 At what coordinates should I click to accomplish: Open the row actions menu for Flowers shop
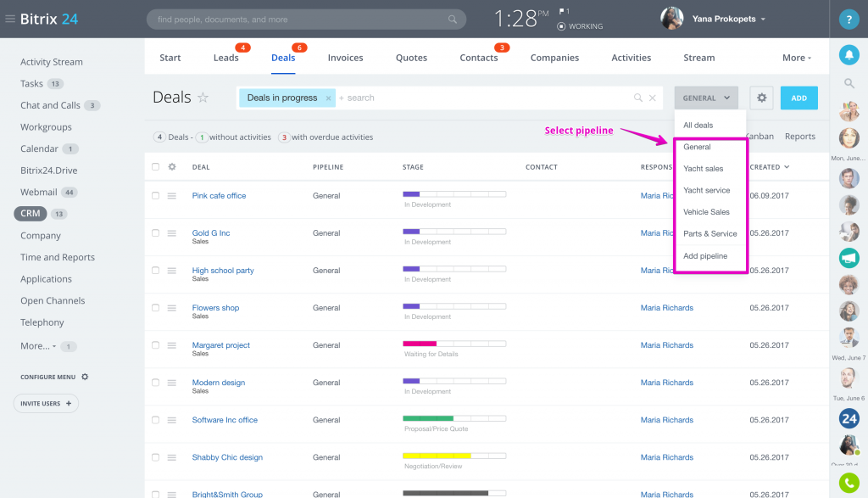(x=172, y=308)
